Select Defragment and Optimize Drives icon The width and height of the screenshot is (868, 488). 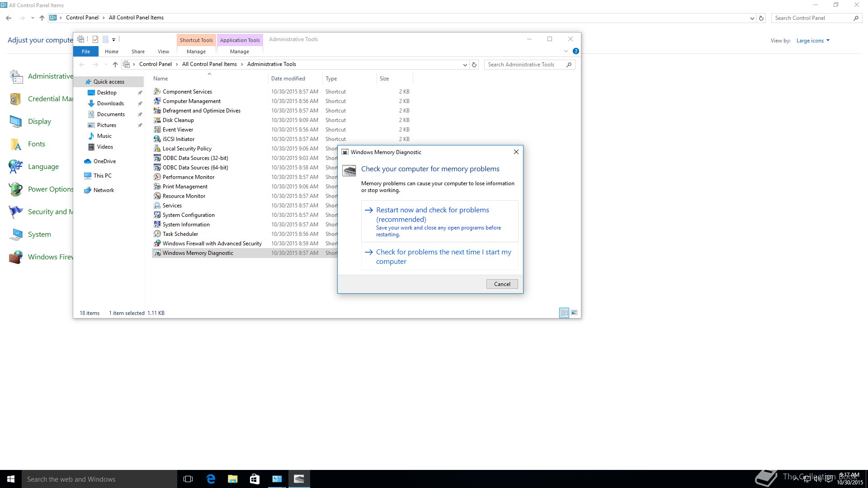[157, 110]
